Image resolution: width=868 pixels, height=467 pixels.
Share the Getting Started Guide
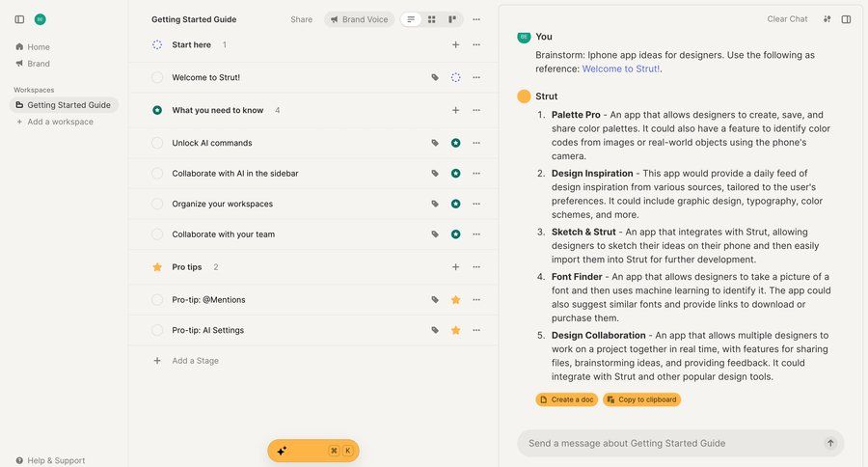coord(301,19)
